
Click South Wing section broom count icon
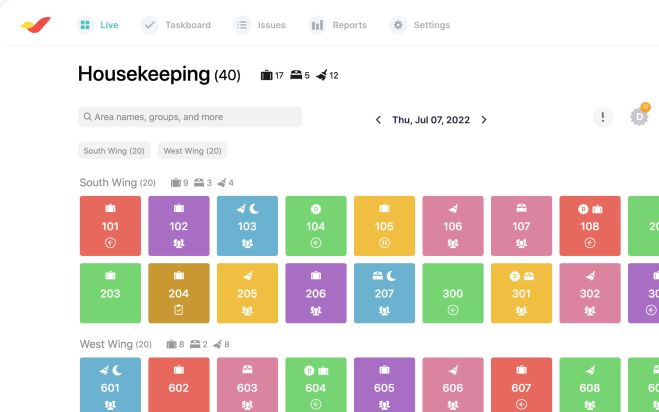pyautogui.click(x=221, y=182)
